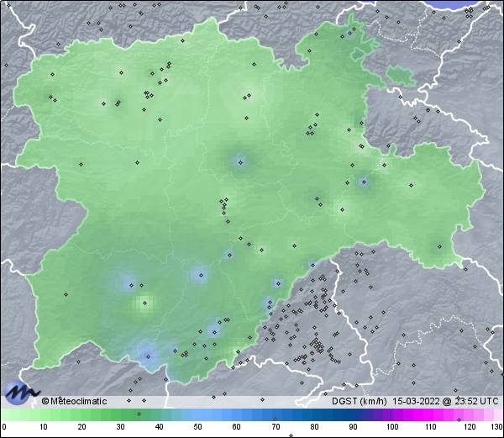Click the station marker on the magenta scale segment
Viewport: 504px width, 438px height.
coord(459,420)
